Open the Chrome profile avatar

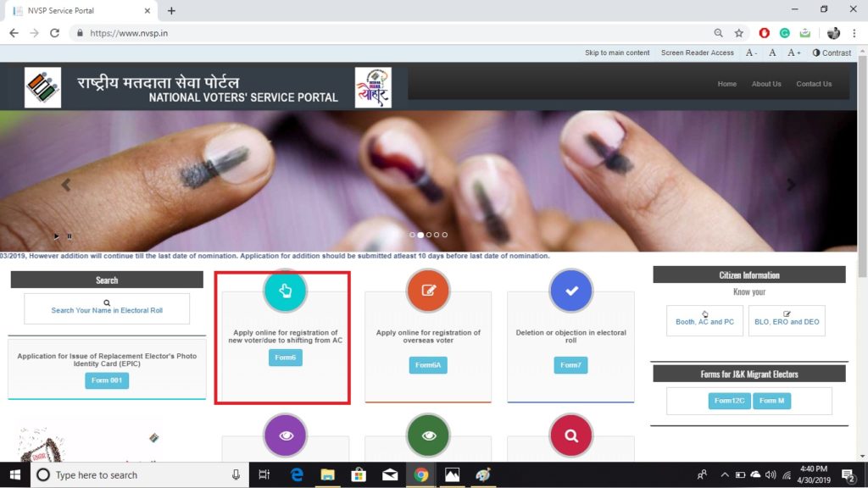pyautogui.click(x=833, y=33)
